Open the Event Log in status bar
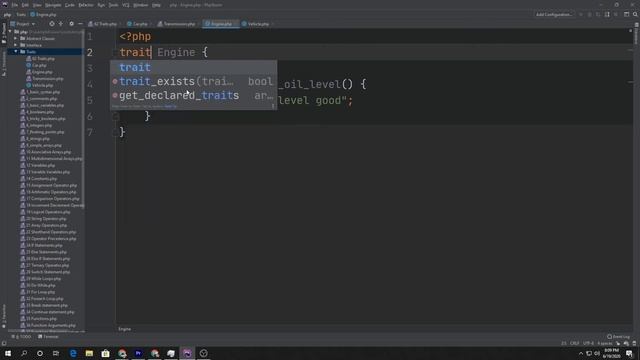This screenshot has width=640, height=360. tap(618, 337)
